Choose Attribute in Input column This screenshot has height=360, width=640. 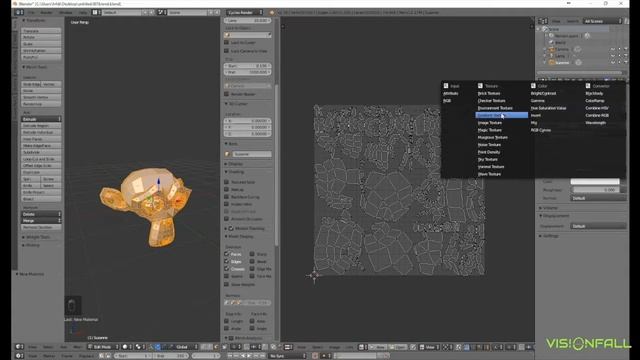[451, 93]
